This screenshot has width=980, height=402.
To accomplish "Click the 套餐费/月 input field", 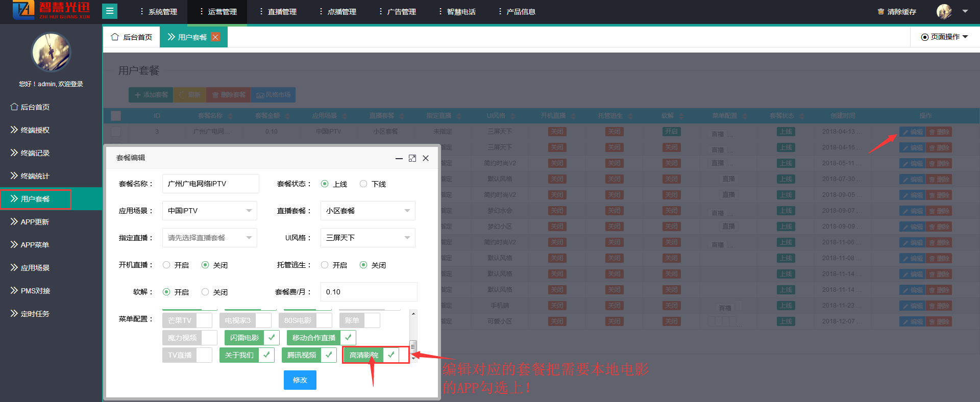I will pyautogui.click(x=369, y=292).
